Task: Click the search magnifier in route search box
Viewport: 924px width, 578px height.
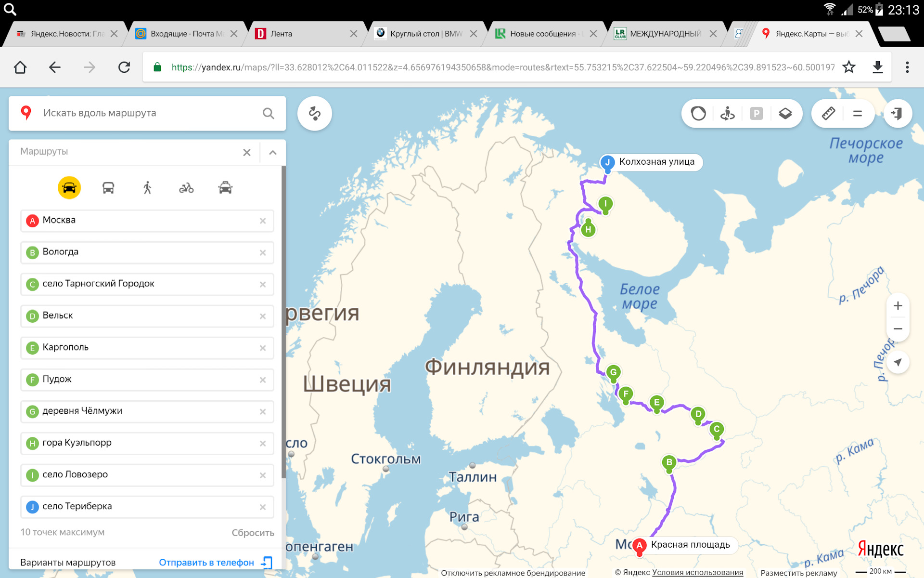Action: pyautogui.click(x=269, y=113)
